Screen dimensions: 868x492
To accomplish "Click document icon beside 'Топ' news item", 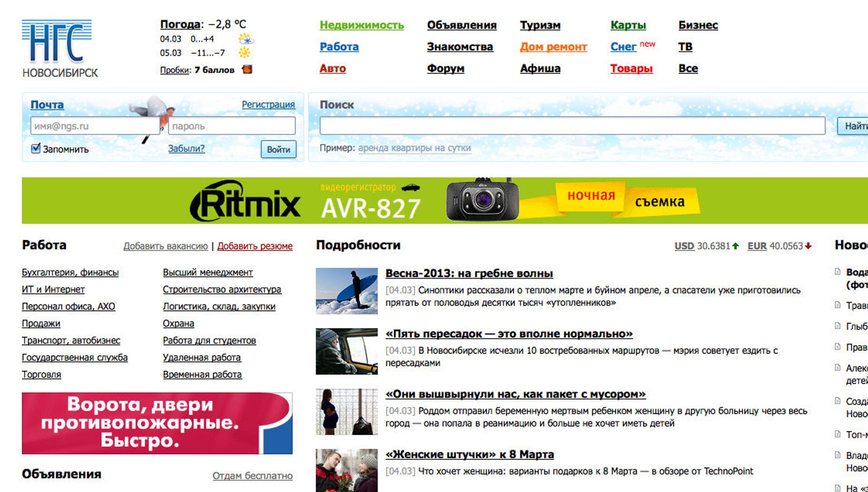I will pos(837,434).
